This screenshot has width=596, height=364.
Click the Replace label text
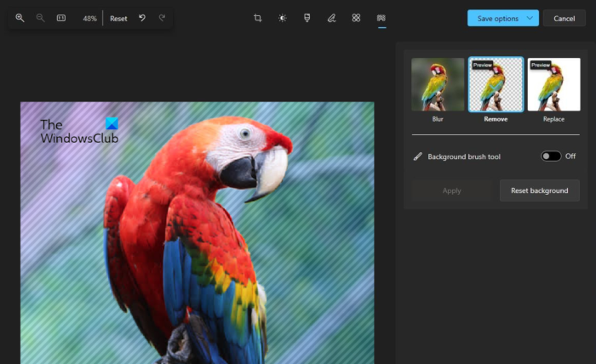553,119
